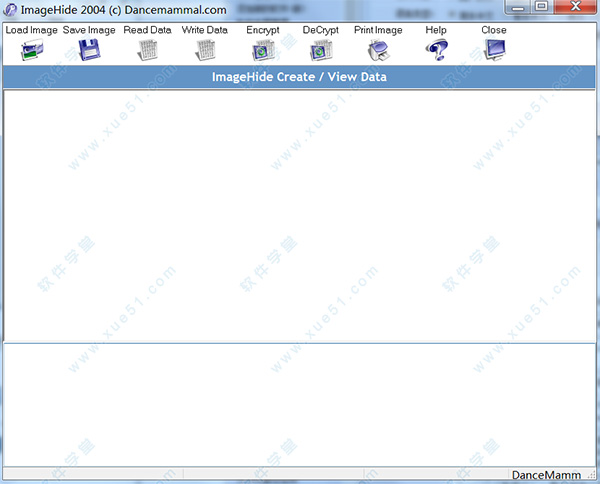Select the Read Data icon
This screenshot has width=600, height=484.
point(147,50)
